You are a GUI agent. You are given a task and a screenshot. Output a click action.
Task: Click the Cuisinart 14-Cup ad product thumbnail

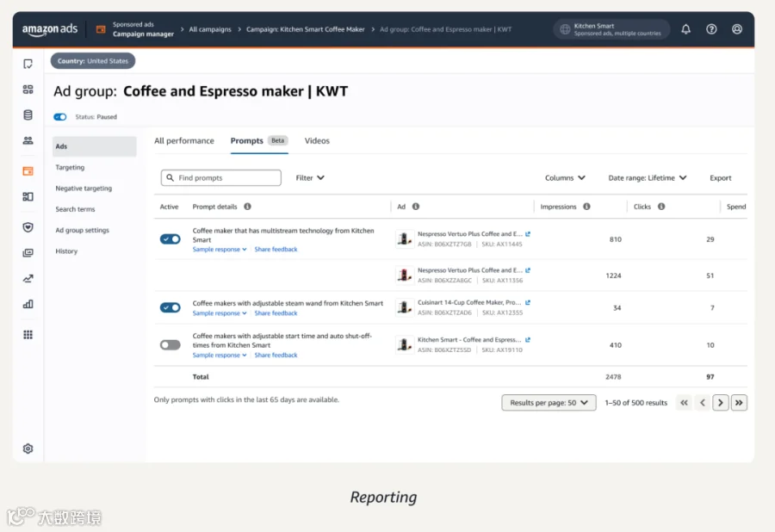point(405,307)
